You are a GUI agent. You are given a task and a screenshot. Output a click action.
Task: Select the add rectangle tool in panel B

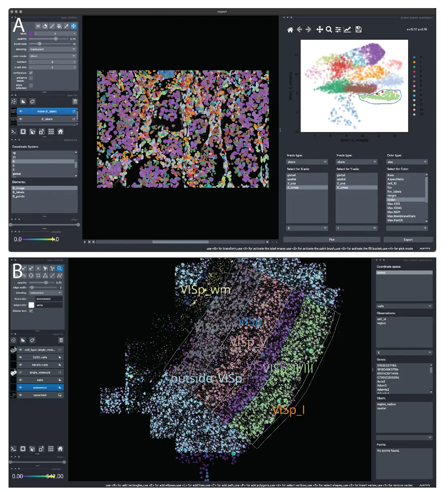coord(38,275)
